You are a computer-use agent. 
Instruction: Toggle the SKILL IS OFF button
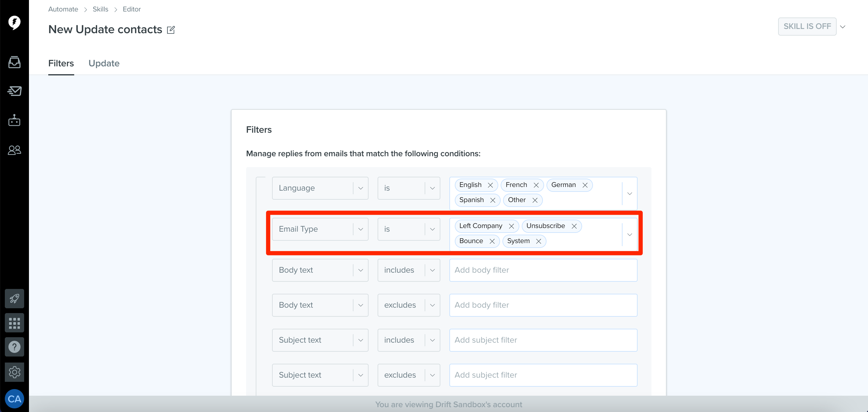point(807,26)
